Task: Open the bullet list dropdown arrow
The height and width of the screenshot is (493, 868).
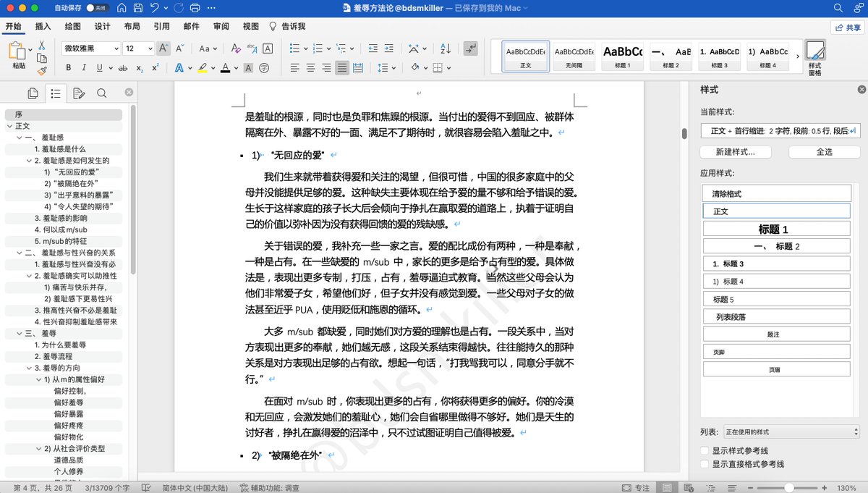Action: [x=305, y=49]
